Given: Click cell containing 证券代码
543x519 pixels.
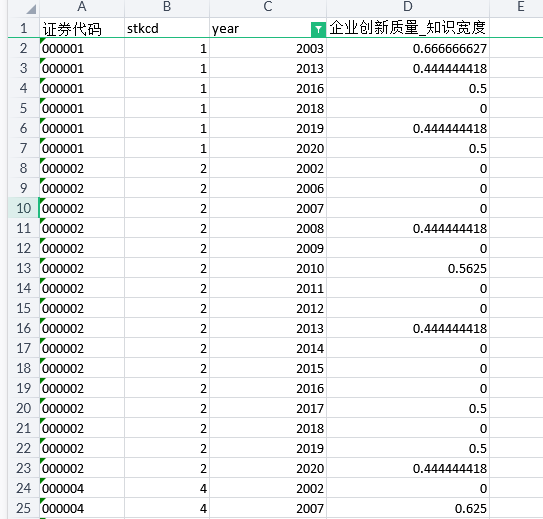Looking at the screenshot, I should [x=82, y=28].
